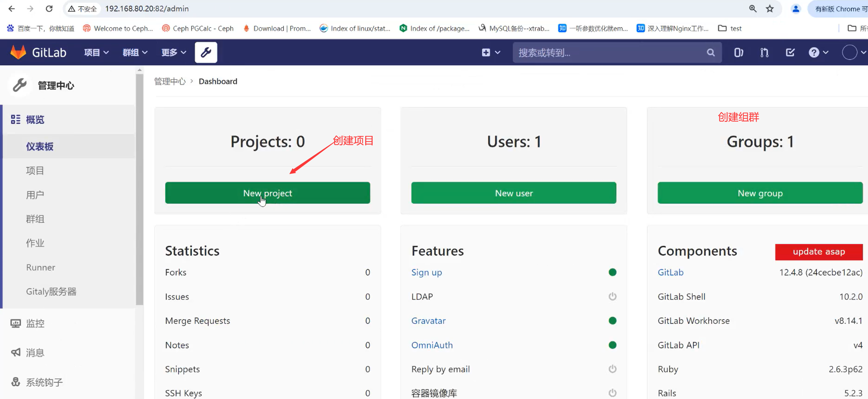Expand the 群组 dropdown menu
Screen dimensions: 868x399
pos(135,52)
